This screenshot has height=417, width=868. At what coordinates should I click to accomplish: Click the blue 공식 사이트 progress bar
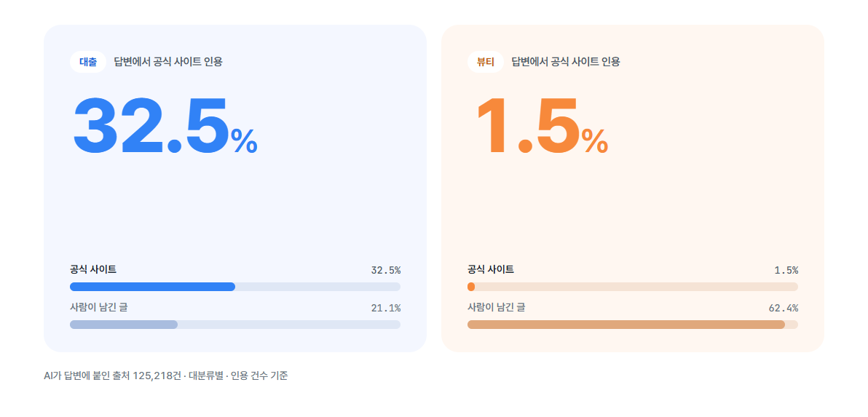(152, 287)
